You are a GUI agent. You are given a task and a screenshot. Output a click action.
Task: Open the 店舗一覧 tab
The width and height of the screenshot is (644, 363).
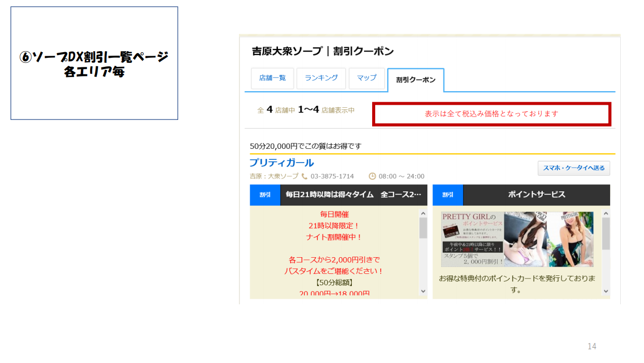tap(272, 78)
